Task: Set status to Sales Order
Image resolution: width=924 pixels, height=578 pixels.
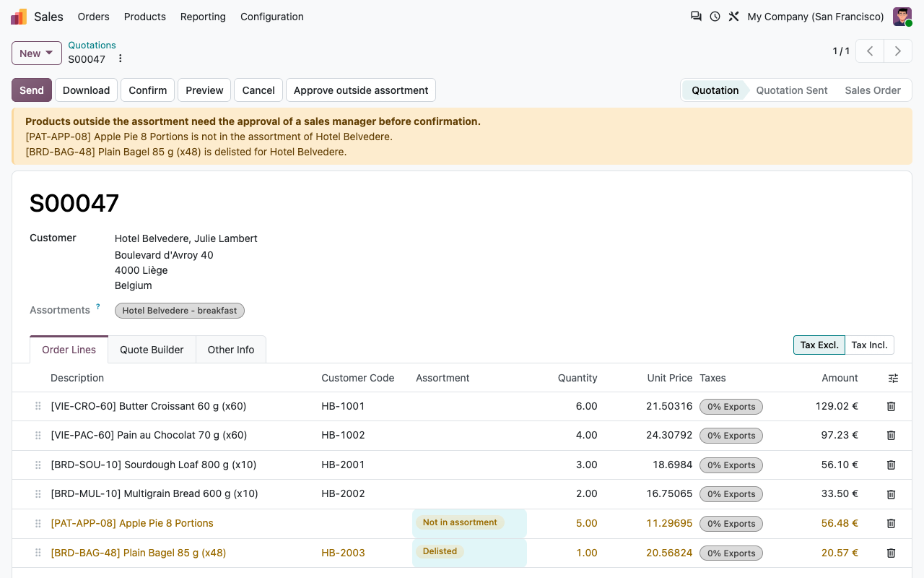Action: point(873,90)
